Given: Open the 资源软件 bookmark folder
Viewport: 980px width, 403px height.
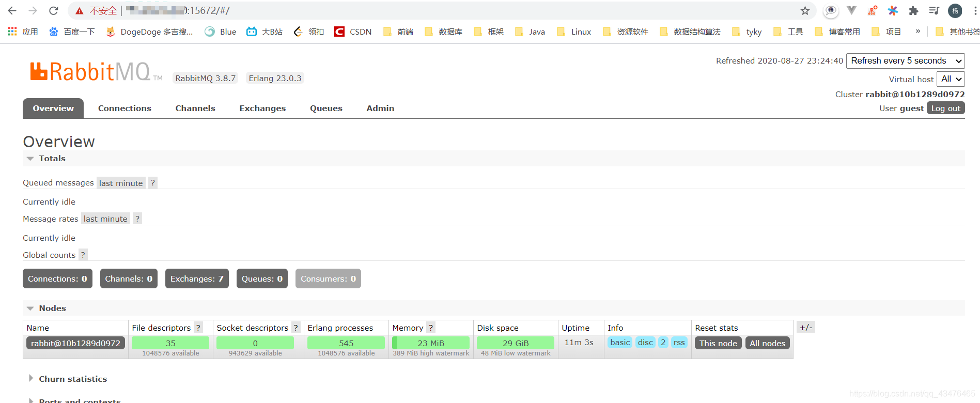Looking at the screenshot, I should pos(626,32).
